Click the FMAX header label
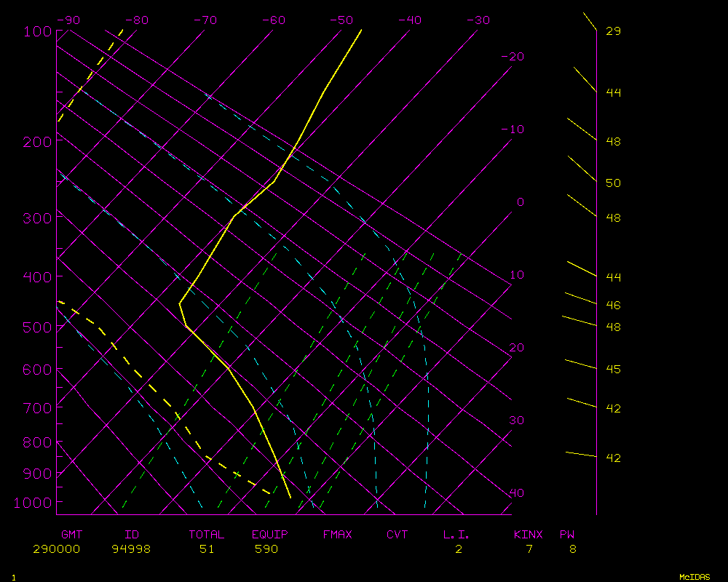 coord(337,535)
